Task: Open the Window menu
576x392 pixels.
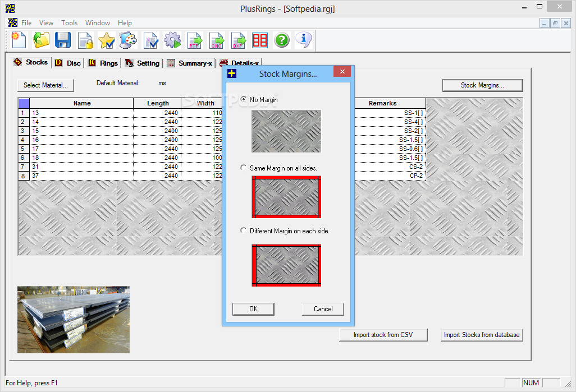Action: tap(98, 23)
